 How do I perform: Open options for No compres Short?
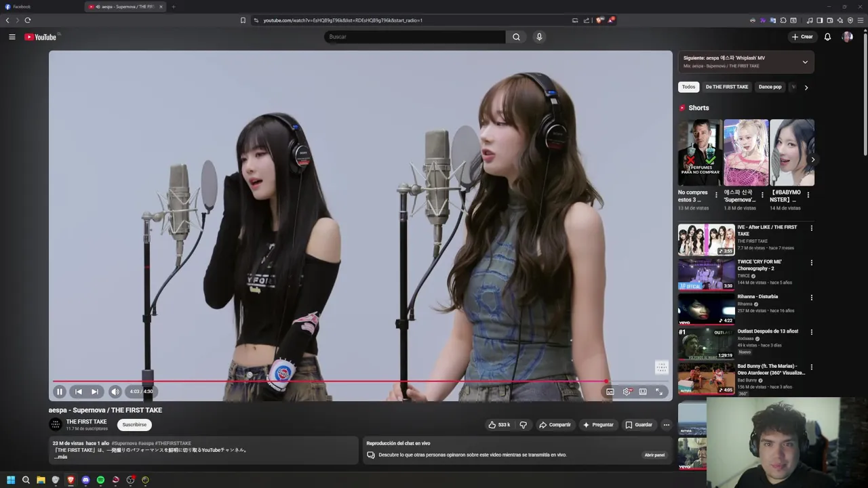click(716, 195)
